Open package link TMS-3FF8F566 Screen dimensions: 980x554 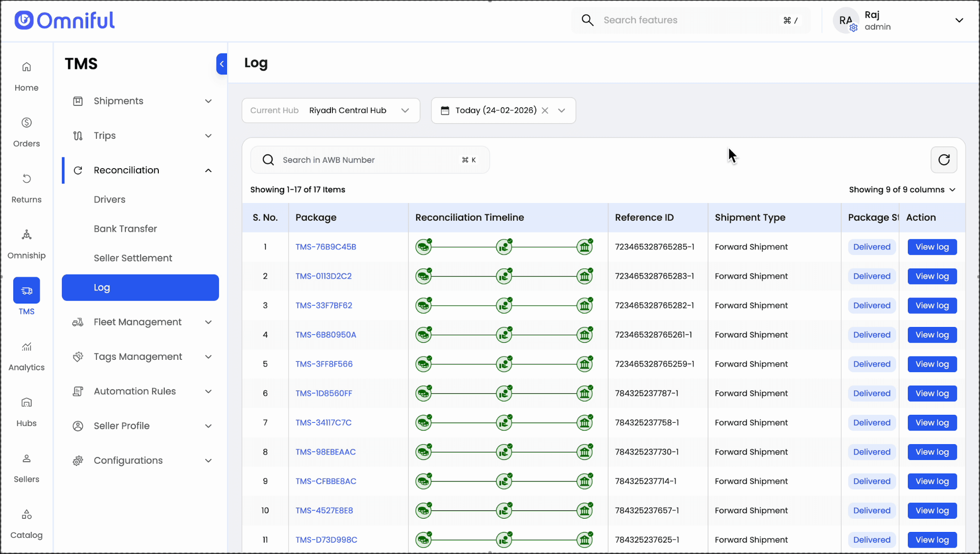324,364
